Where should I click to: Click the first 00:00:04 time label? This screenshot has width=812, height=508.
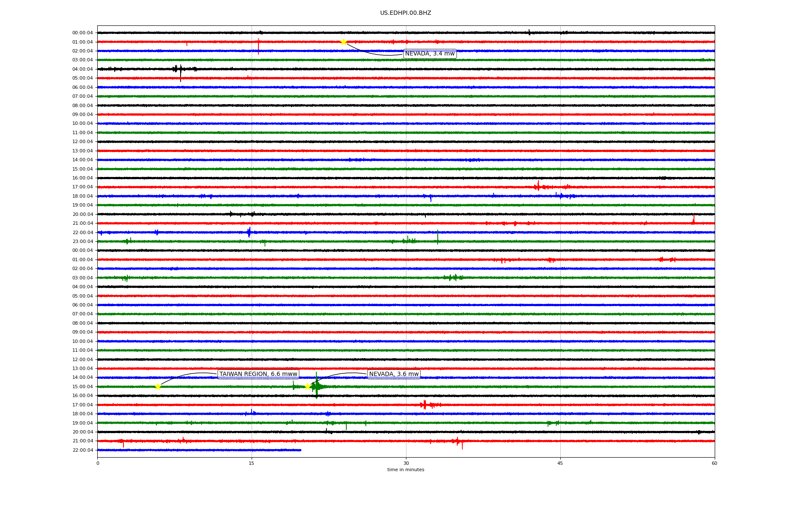(x=82, y=33)
